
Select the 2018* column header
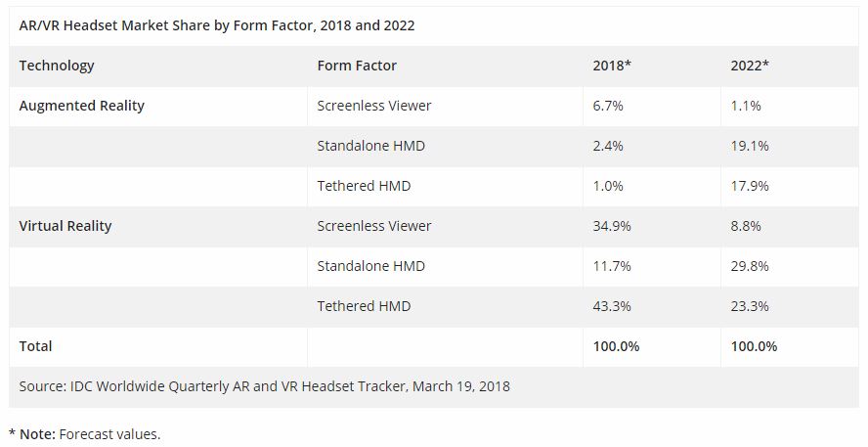click(612, 66)
